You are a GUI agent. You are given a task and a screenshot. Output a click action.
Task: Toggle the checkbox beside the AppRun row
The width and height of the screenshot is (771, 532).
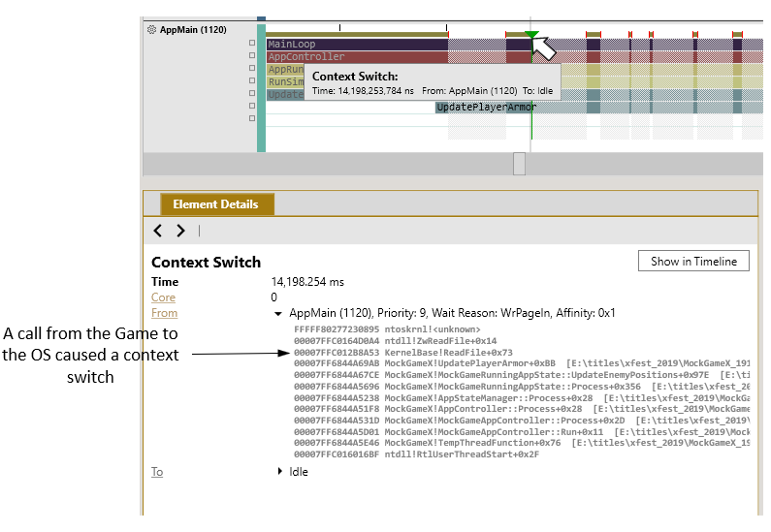coord(252,68)
